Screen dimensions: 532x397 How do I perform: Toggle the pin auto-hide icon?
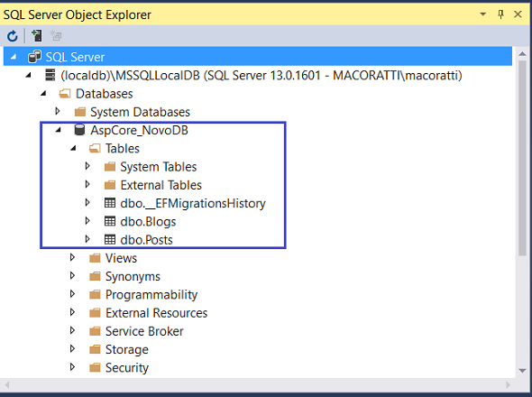coord(500,14)
